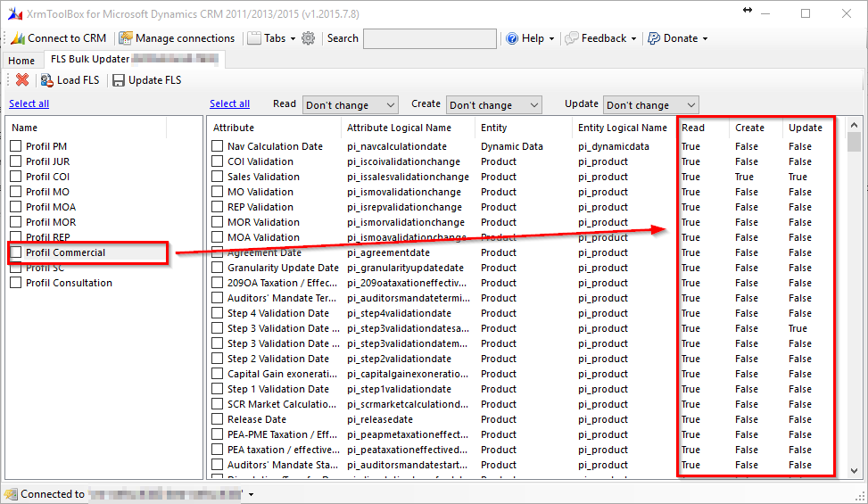Click the Name column header in profiles

pos(87,128)
